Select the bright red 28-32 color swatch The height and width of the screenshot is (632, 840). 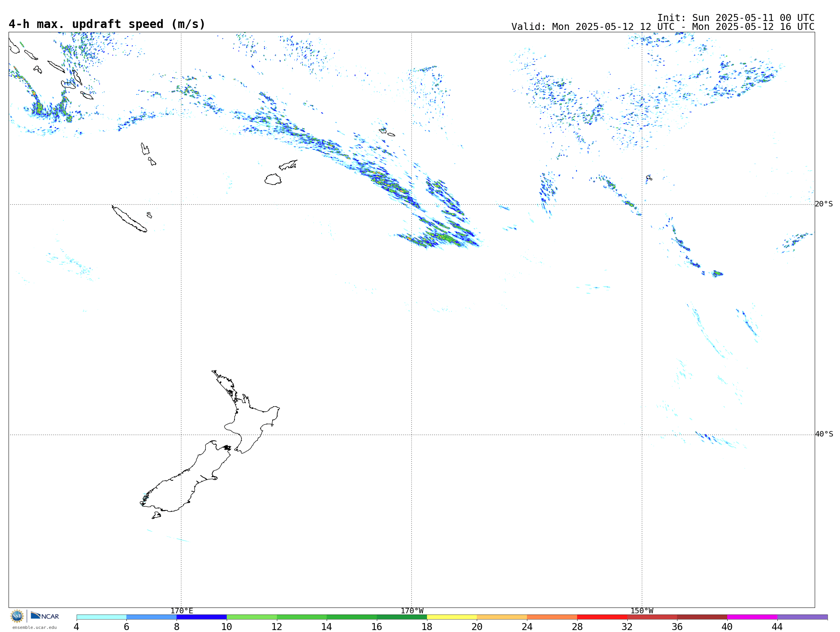click(602, 617)
